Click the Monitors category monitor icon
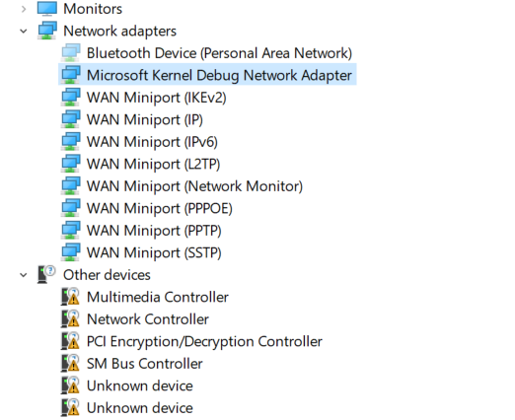The height and width of the screenshot is (420, 515). [47, 9]
